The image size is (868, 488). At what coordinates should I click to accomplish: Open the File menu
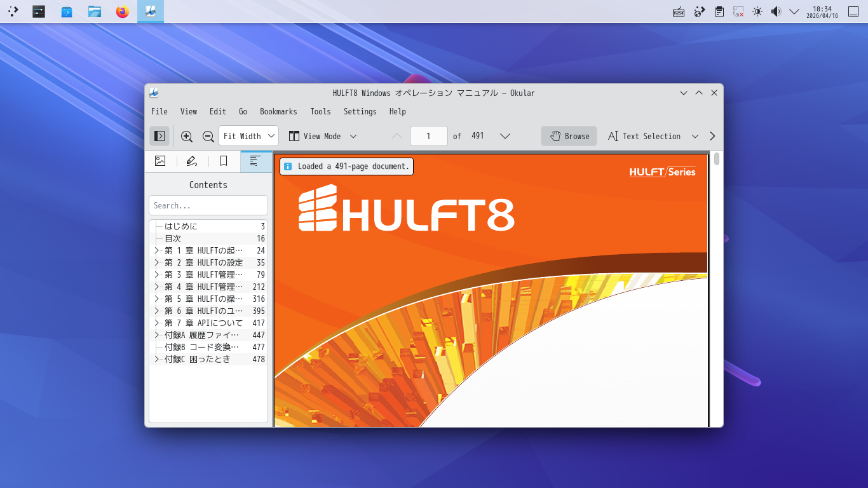click(x=159, y=111)
